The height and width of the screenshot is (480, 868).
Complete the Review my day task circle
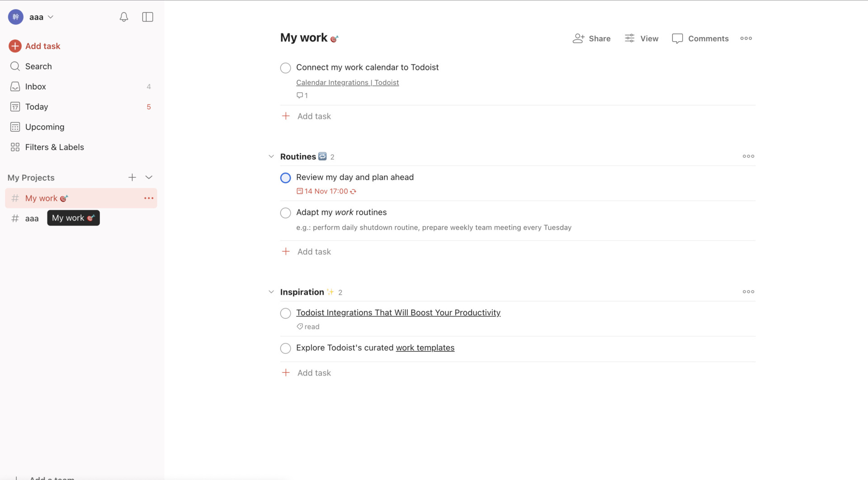tap(285, 178)
